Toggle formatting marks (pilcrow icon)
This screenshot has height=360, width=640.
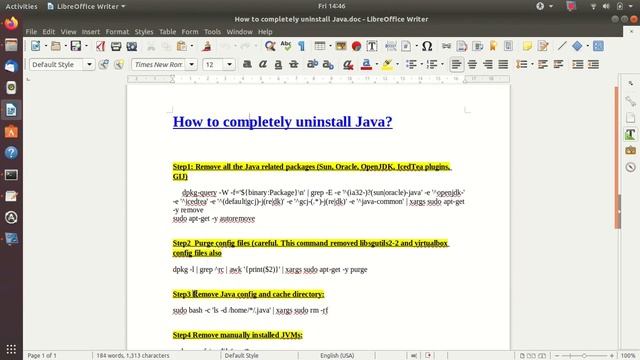click(x=301, y=46)
